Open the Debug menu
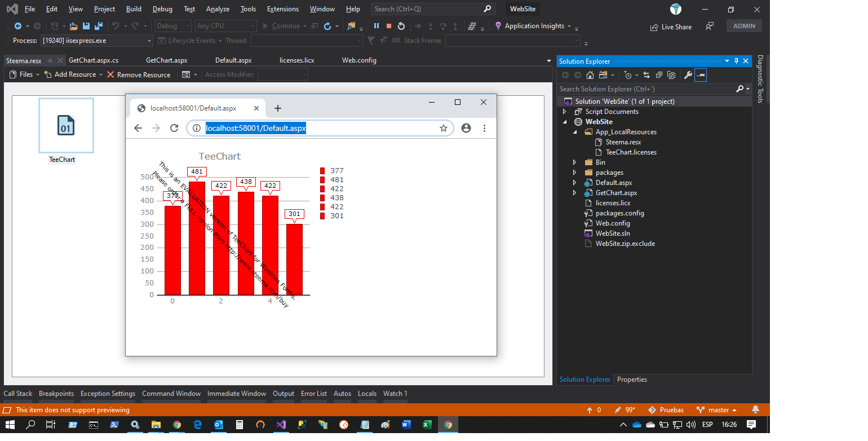This screenshot has width=868, height=441. 162,9
